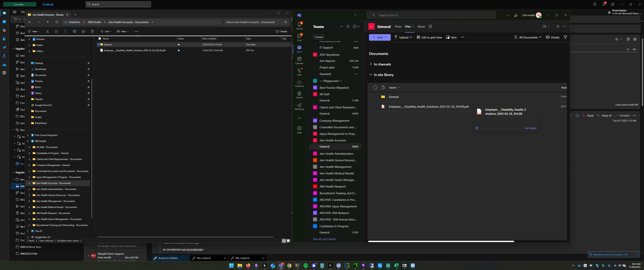The image size is (644, 270).
Task: Select Files tab in Teams General channel
Action: (408, 27)
